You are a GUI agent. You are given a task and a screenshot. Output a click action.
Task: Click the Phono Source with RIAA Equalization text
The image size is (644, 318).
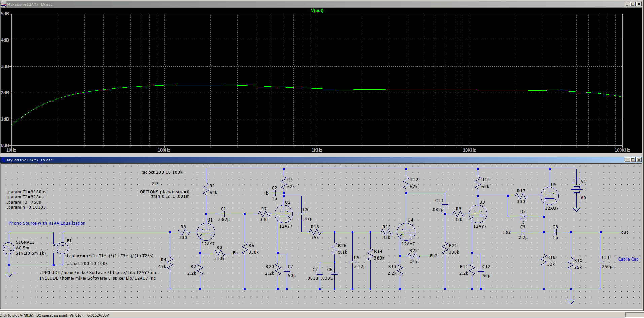pos(47,223)
